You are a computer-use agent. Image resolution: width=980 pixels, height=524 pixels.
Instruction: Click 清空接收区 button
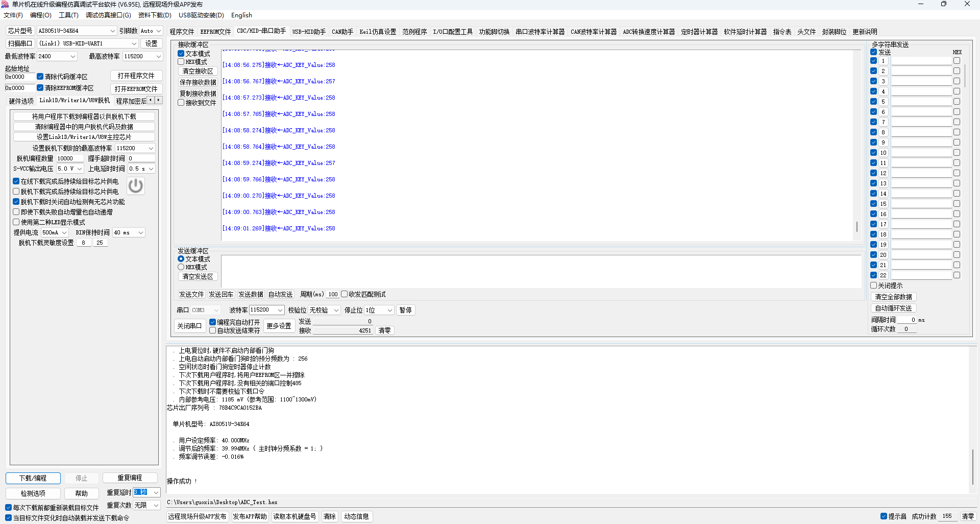tap(198, 71)
